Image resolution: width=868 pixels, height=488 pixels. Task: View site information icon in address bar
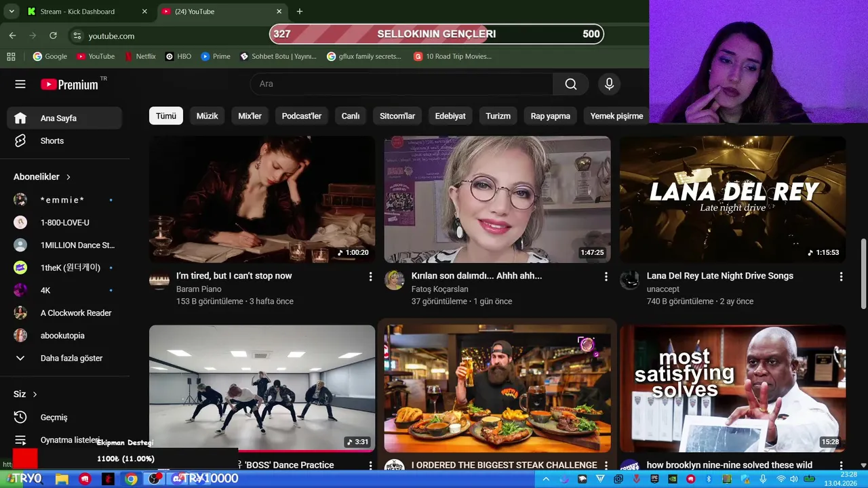pyautogui.click(x=77, y=36)
